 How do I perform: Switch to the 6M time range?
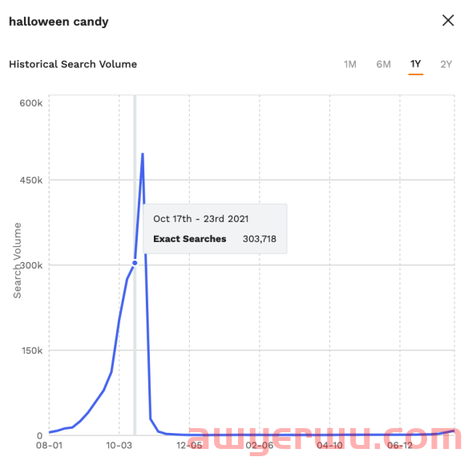click(x=383, y=64)
